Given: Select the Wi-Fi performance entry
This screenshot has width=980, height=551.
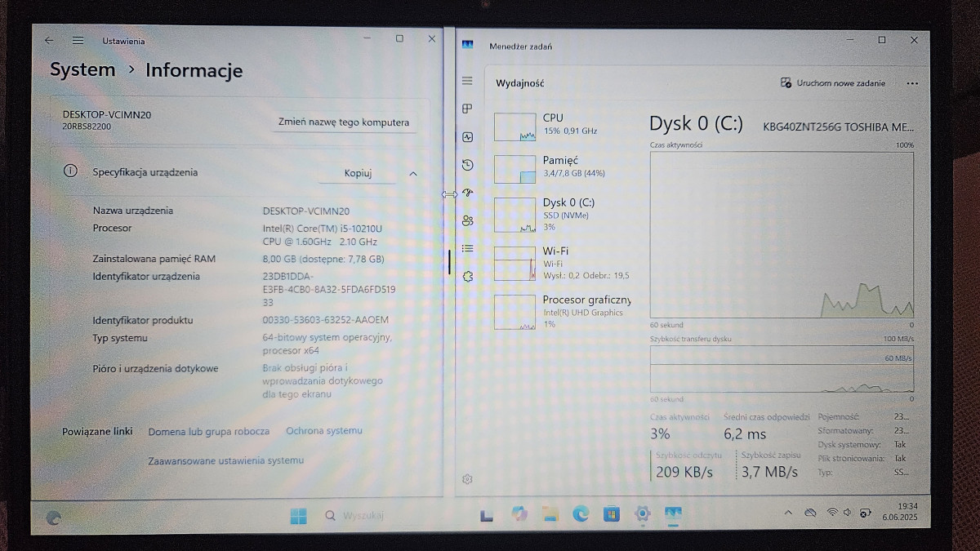Looking at the screenshot, I should (562, 263).
